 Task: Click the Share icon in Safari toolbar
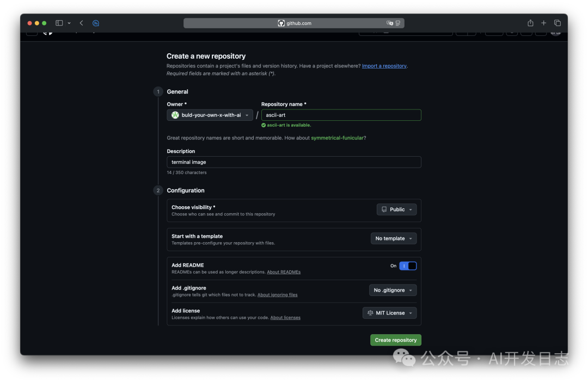pyautogui.click(x=530, y=23)
